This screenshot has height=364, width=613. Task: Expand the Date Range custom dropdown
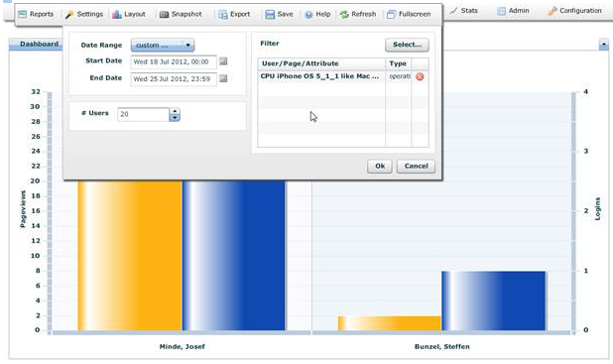(163, 45)
